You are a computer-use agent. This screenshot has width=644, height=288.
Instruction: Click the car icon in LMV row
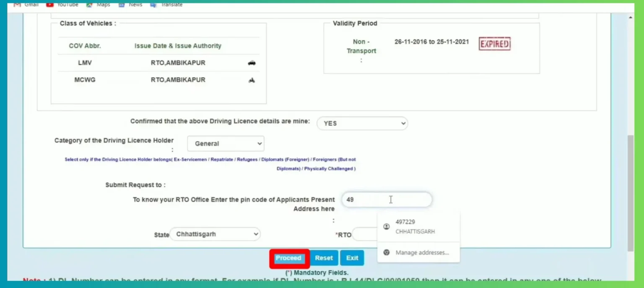pyautogui.click(x=252, y=63)
